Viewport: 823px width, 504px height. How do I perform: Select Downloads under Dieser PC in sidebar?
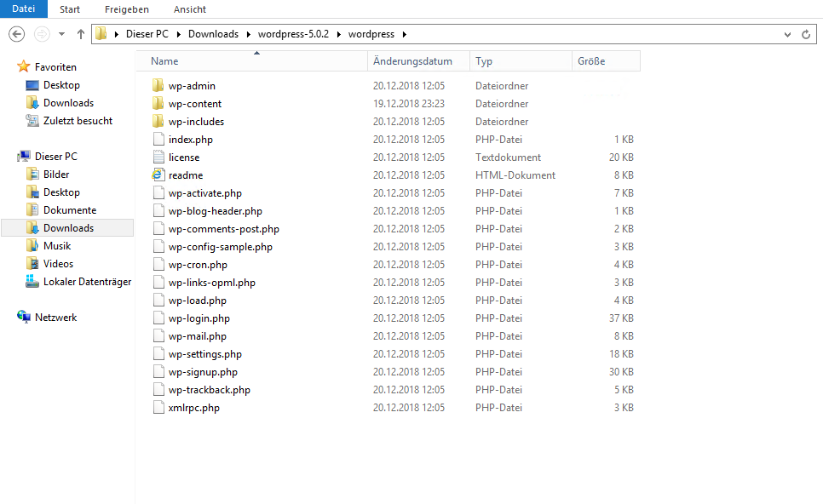[x=68, y=227]
